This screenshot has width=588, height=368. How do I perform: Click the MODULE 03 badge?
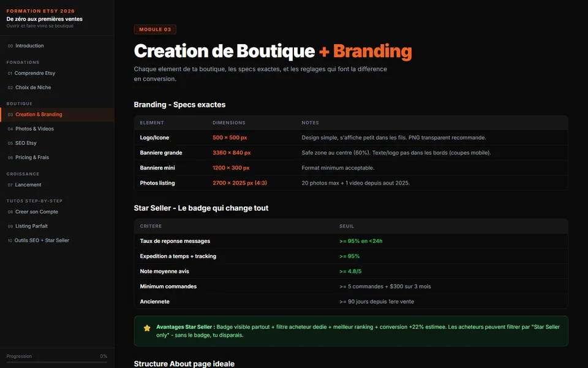[x=155, y=29]
